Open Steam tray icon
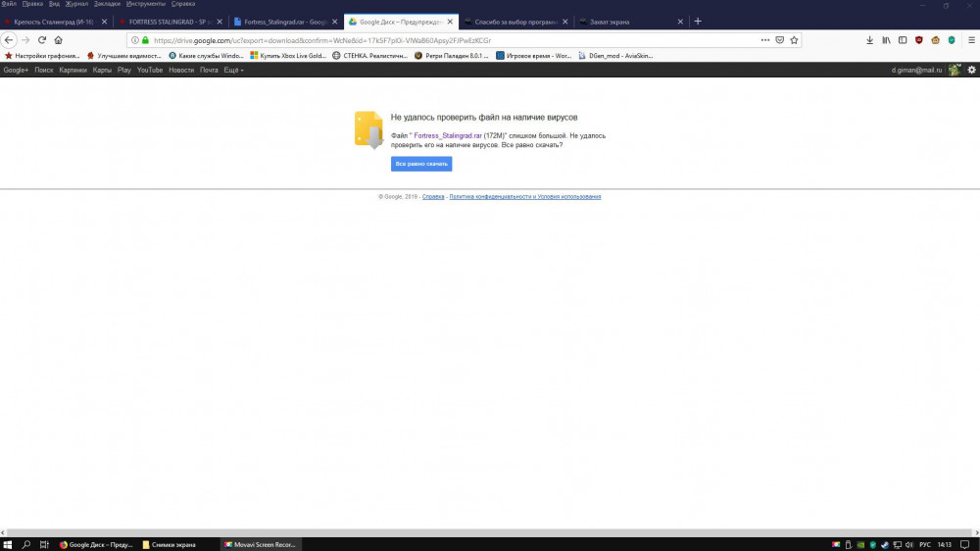Screen dimensions: 980x551 (x=885, y=545)
